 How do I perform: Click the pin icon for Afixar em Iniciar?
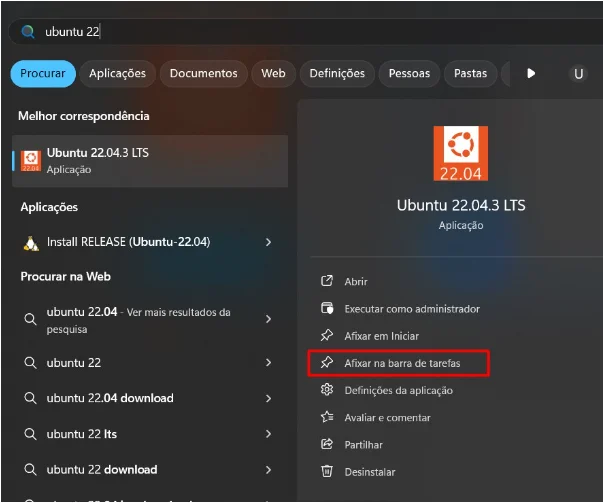tap(327, 335)
